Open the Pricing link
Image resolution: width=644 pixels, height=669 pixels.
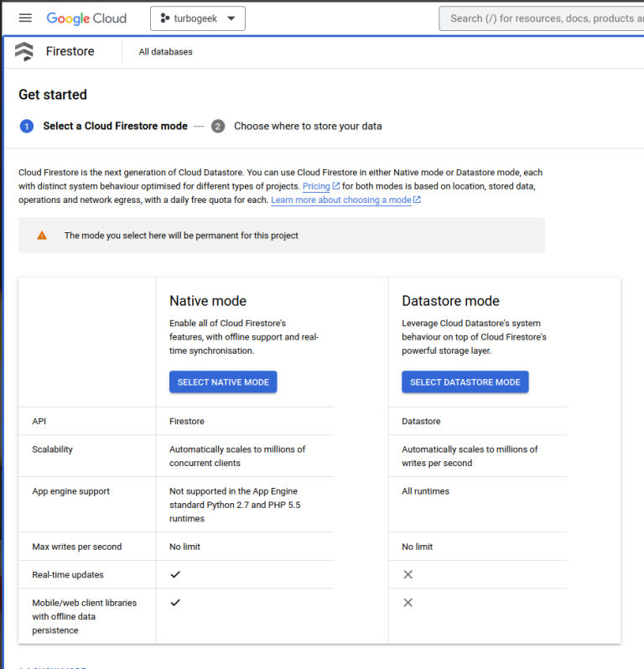point(316,186)
